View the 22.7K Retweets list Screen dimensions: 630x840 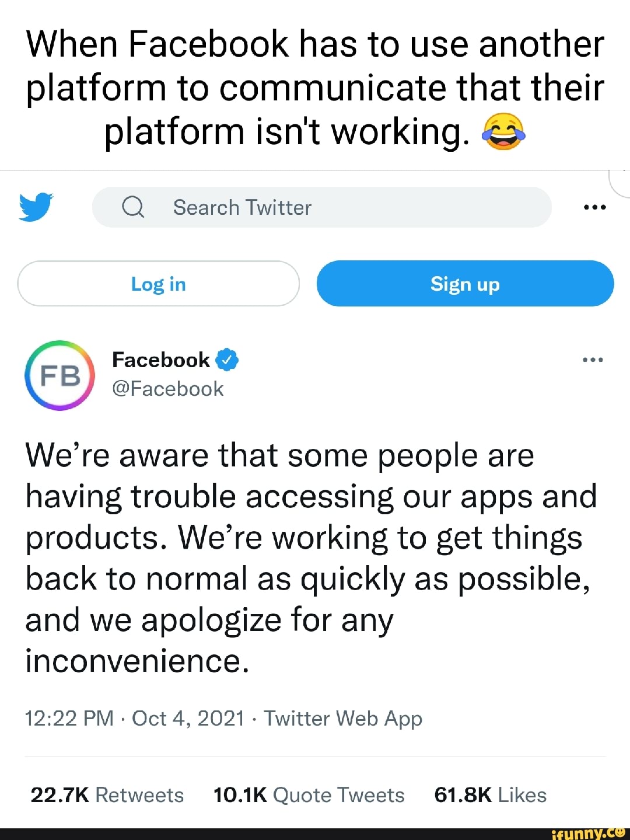point(107,795)
